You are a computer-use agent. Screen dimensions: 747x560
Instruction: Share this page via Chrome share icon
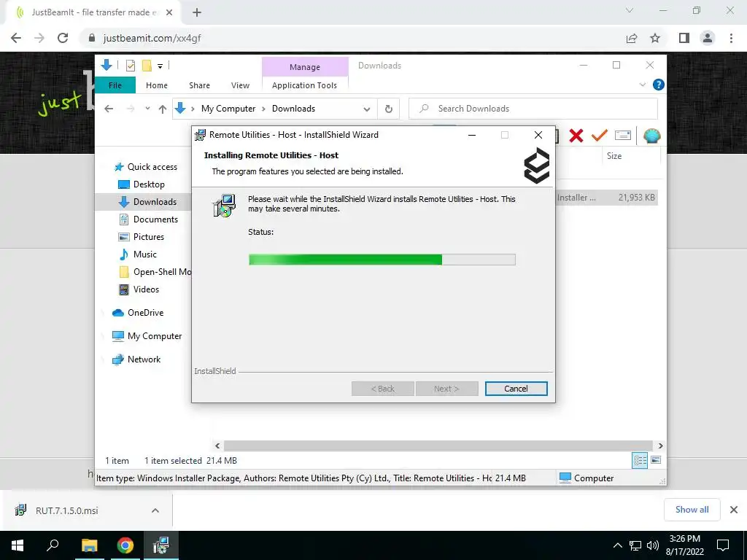point(632,38)
